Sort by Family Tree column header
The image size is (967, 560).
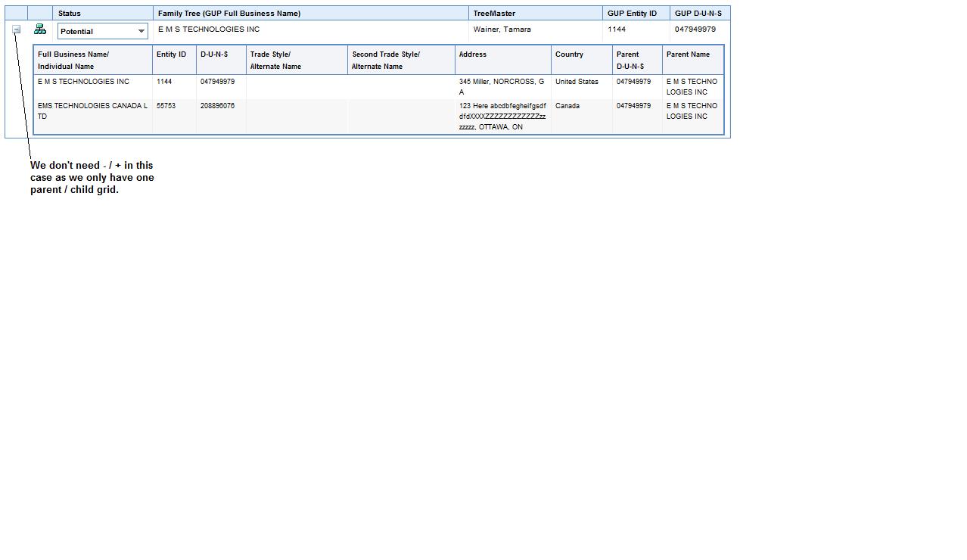tap(229, 14)
